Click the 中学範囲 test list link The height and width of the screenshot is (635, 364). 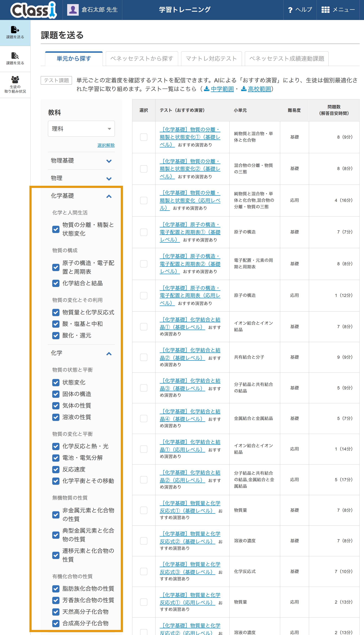[x=222, y=89]
